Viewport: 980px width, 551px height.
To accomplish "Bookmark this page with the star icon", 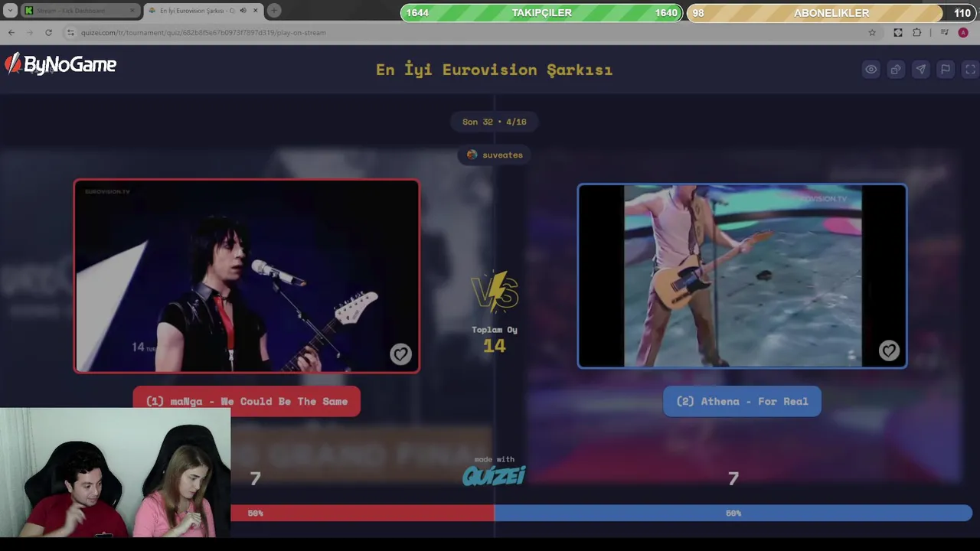I will coord(872,32).
